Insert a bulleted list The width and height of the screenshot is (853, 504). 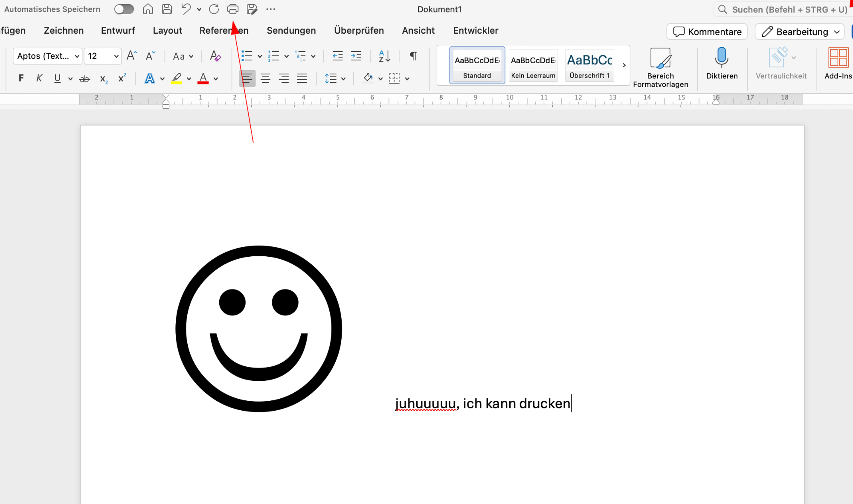247,56
